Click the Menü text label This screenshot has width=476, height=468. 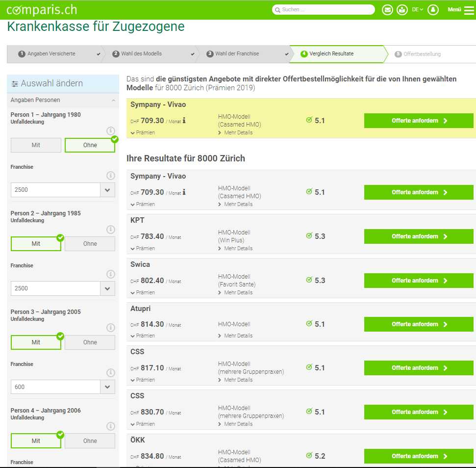click(x=454, y=10)
